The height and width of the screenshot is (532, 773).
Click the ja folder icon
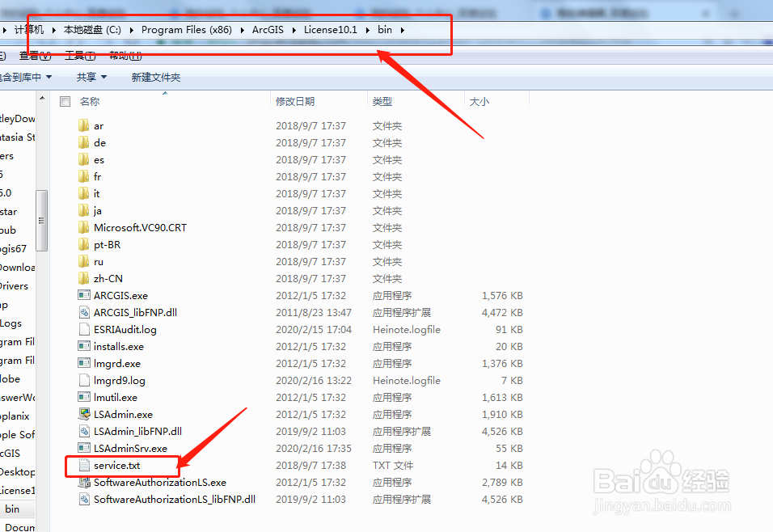click(x=84, y=210)
